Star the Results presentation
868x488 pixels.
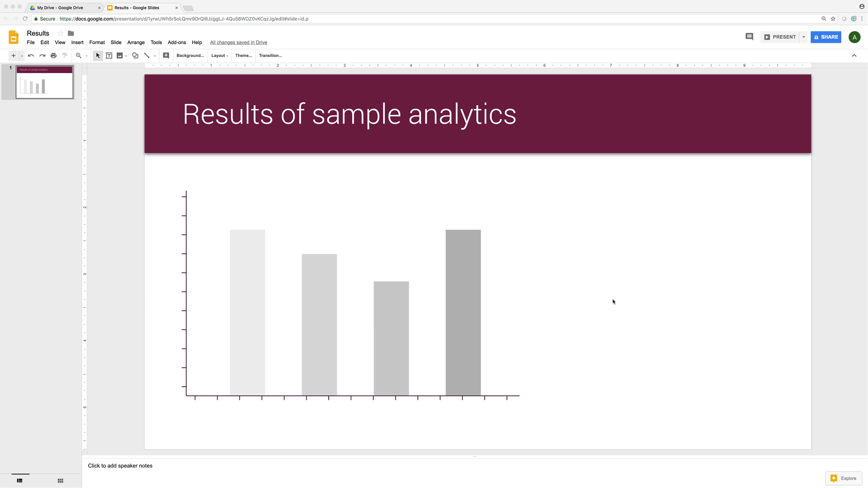coord(61,33)
